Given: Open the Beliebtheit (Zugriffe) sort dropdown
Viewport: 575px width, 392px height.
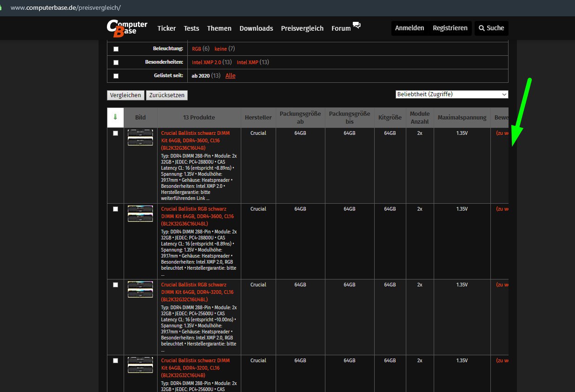Looking at the screenshot, I should tap(452, 94).
